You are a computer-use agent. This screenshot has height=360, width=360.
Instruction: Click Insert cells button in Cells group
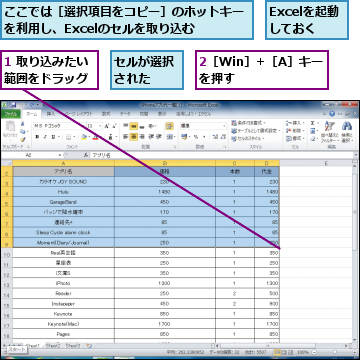295,123
